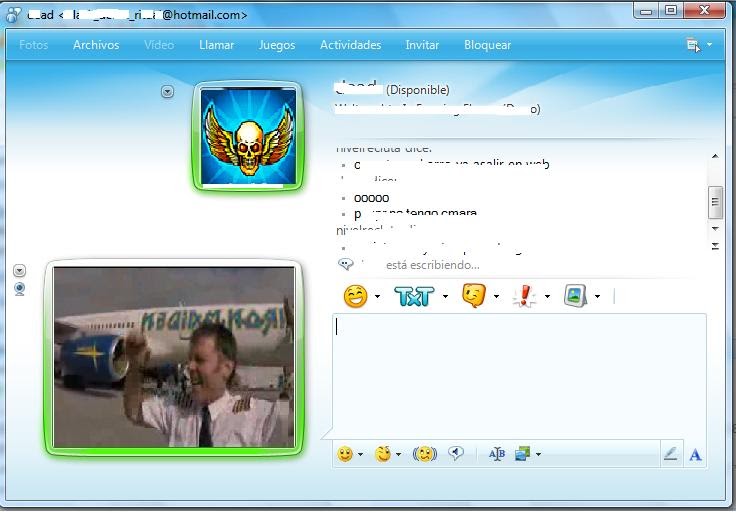
Task: Block the contact with Bloquear
Action: (x=487, y=45)
